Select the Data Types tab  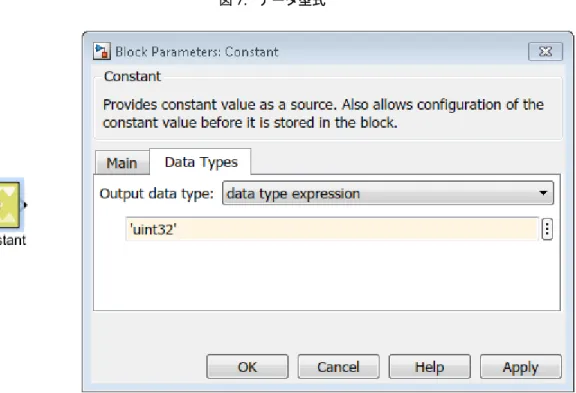tap(201, 162)
